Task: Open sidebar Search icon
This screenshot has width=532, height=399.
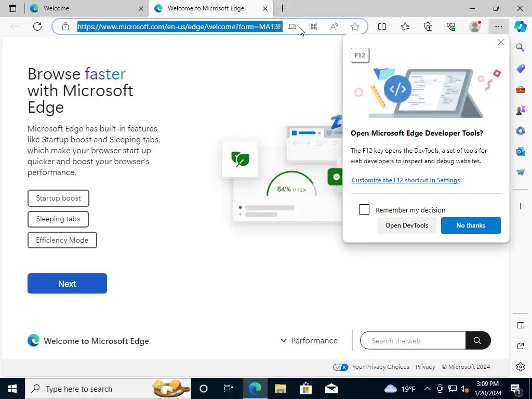Action: point(520,47)
